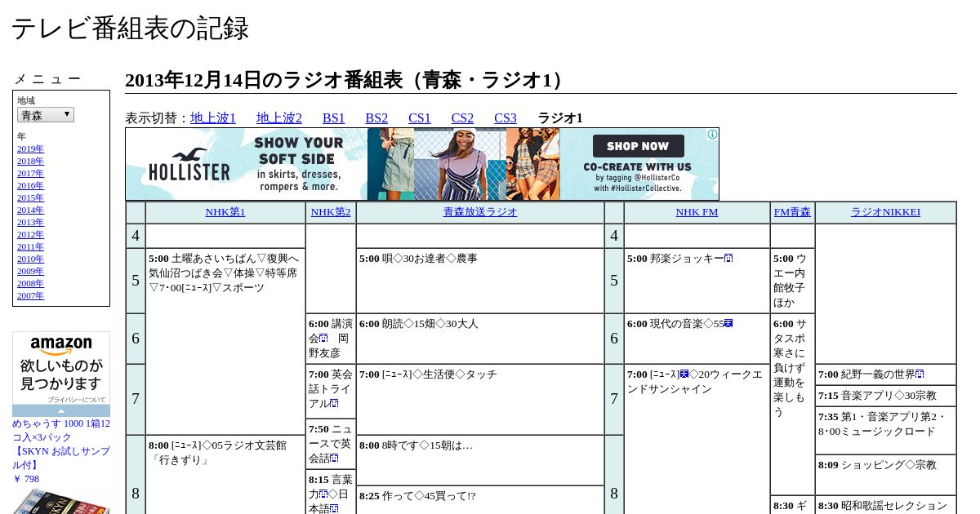This screenshot has height=514, width=980.
Task: Open the NHK FM station link
Action: [x=697, y=212]
